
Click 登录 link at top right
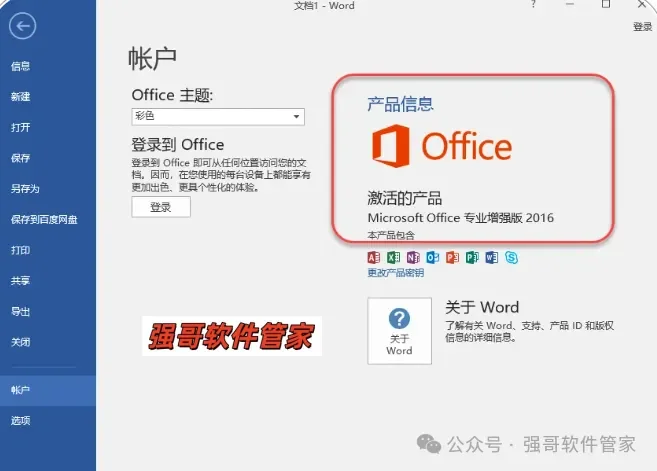(x=642, y=27)
